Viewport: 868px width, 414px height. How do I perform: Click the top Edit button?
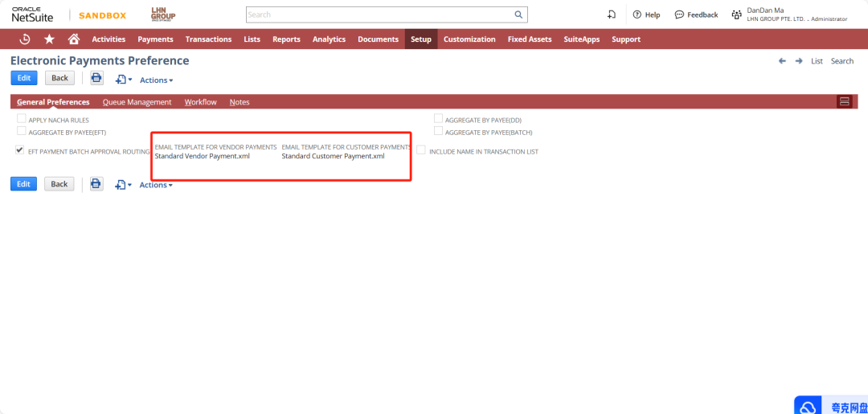(x=24, y=78)
